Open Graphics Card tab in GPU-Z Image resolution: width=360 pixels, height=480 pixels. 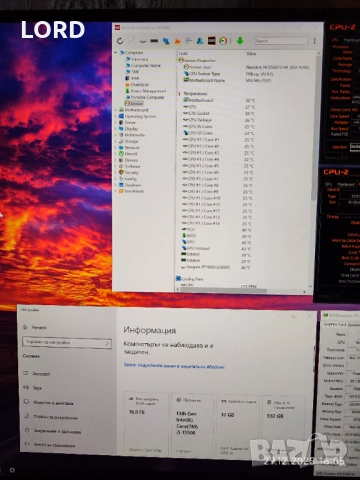(334, 324)
